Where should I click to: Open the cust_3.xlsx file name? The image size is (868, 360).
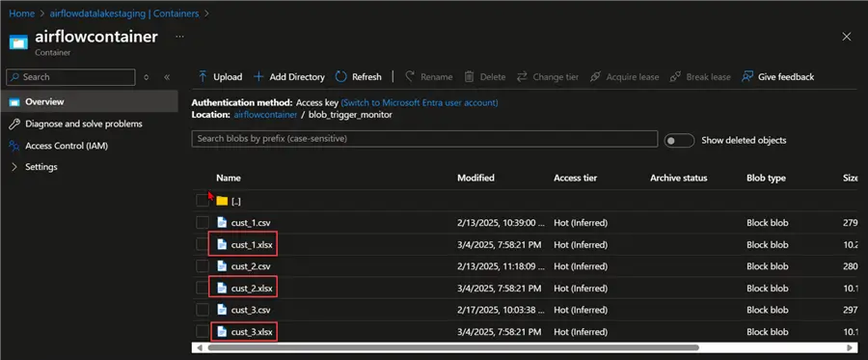252,332
